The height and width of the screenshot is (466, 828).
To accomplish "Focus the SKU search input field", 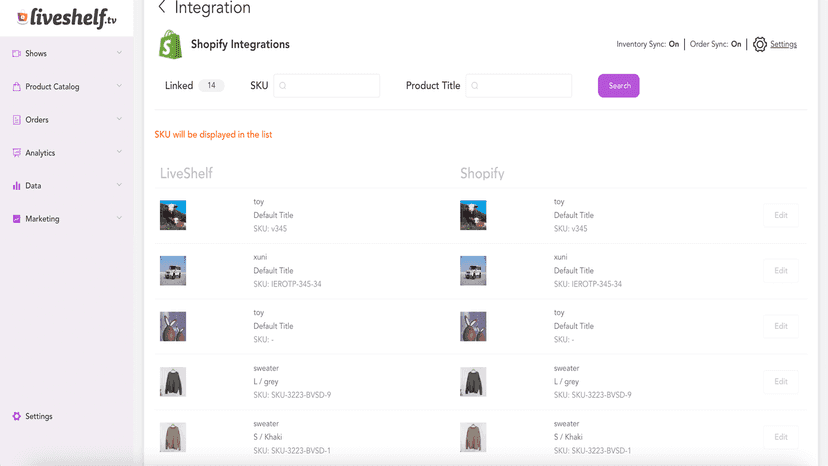I will coord(326,86).
